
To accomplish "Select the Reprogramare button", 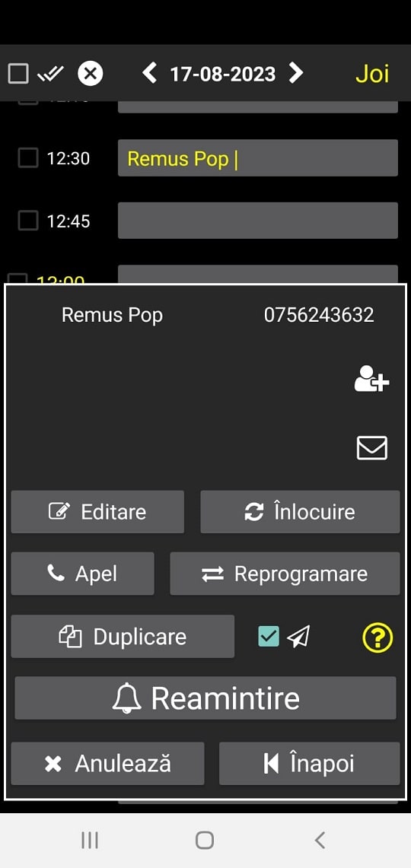I will [285, 574].
